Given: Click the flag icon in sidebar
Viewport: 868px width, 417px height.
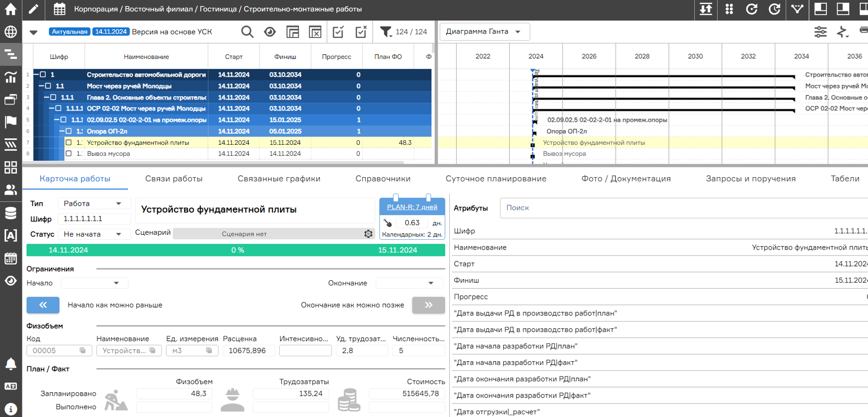Looking at the screenshot, I should click(10, 122).
